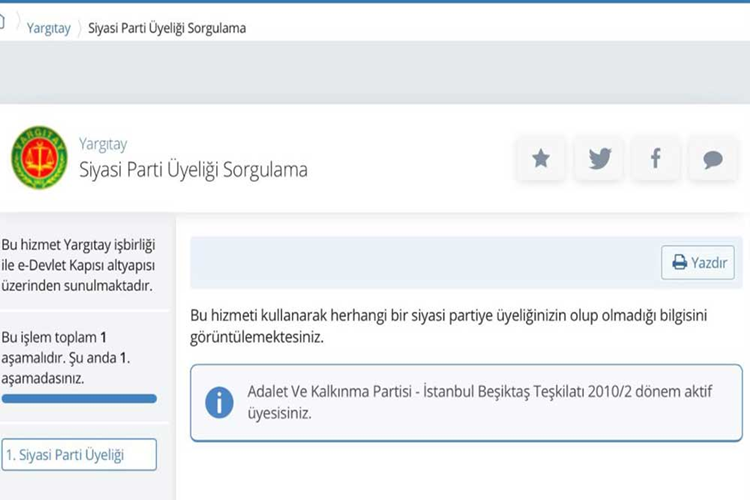Share on Twitter via bird icon
Image resolution: width=750 pixels, height=500 pixels.
(599, 158)
